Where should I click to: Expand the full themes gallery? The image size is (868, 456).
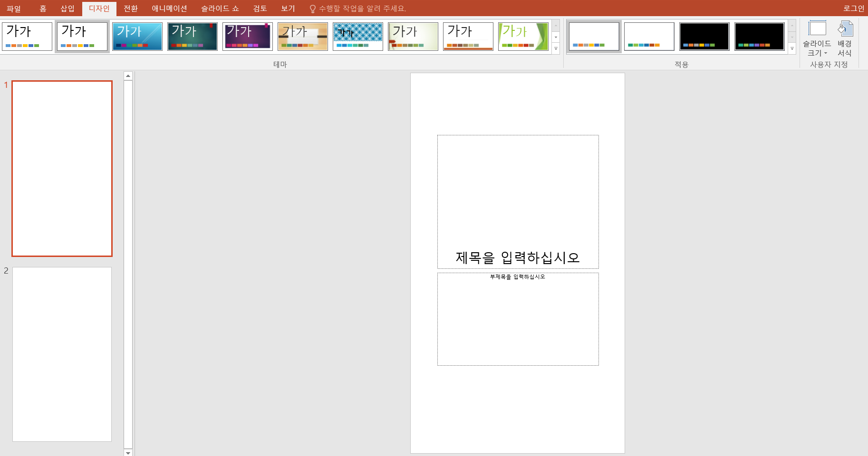556,48
